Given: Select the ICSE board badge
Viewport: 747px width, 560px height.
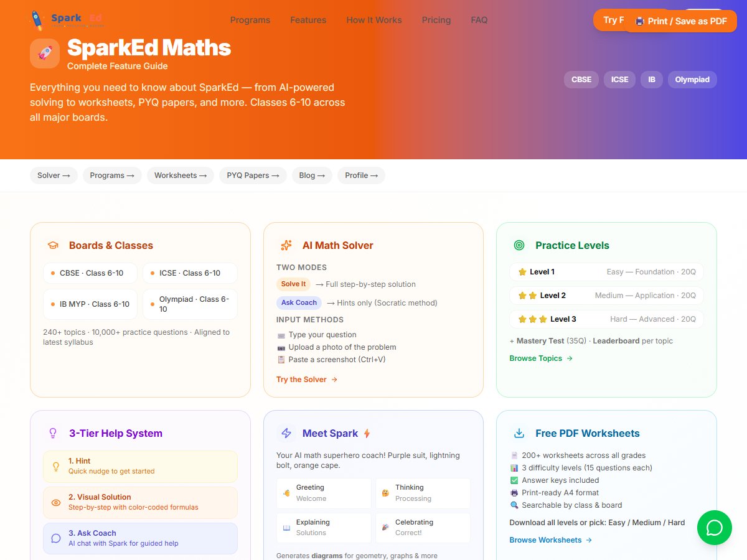Looking at the screenshot, I should click(619, 80).
